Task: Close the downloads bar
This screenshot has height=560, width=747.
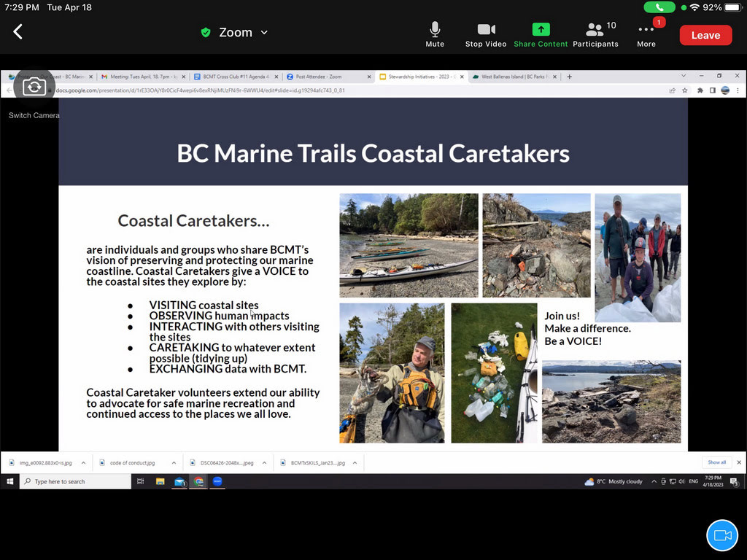Action: tap(739, 462)
